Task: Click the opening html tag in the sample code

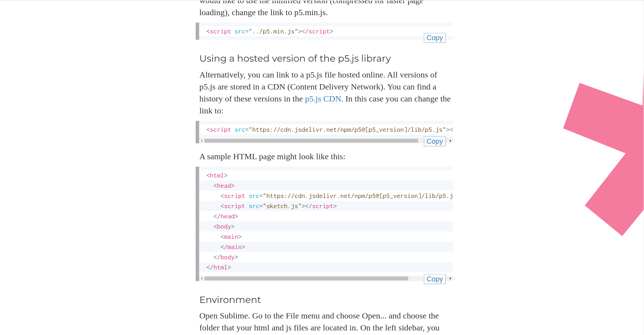Action: (216, 175)
